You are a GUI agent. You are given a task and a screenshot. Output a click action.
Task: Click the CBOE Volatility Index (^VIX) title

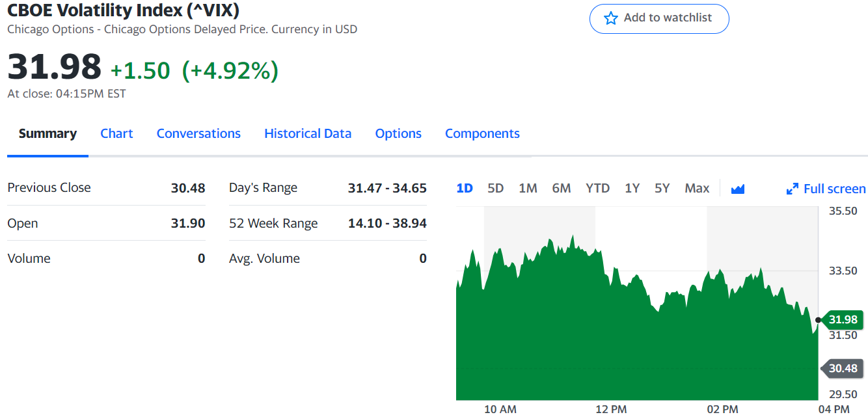pyautogui.click(x=124, y=10)
